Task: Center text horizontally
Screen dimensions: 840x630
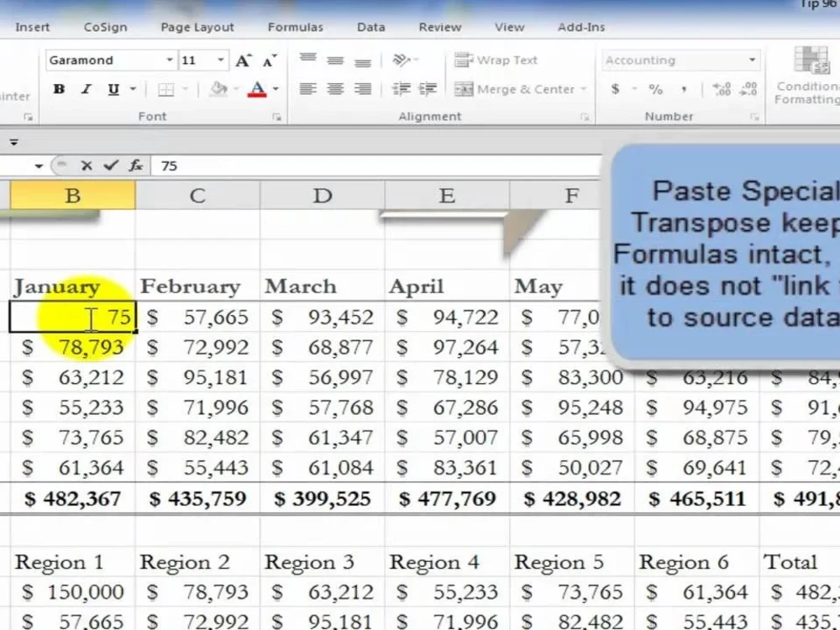Action: pyautogui.click(x=335, y=88)
